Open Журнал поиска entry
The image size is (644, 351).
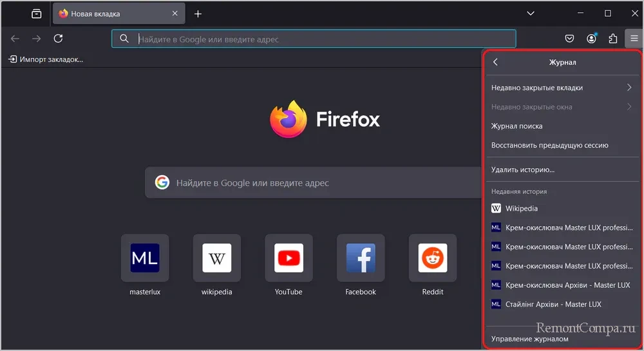pos(562,126)
